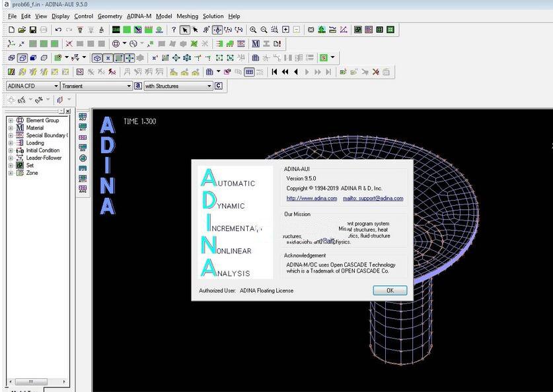
Task: Click the New file icon
Action: click(11, 30)
